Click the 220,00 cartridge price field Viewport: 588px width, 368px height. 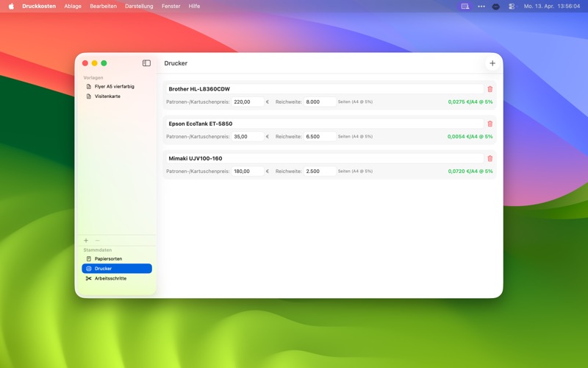pyautogui.click(x=248, y=102)
